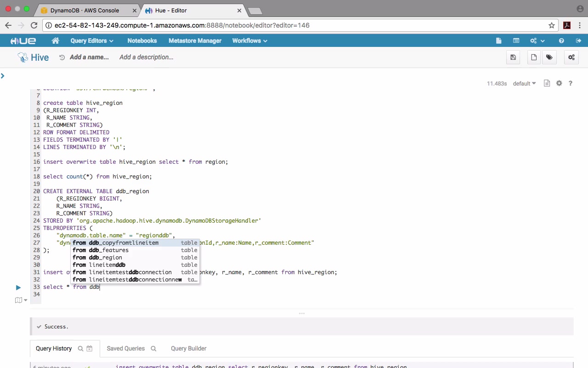Click the sign out icon

(x=578, y=41)
